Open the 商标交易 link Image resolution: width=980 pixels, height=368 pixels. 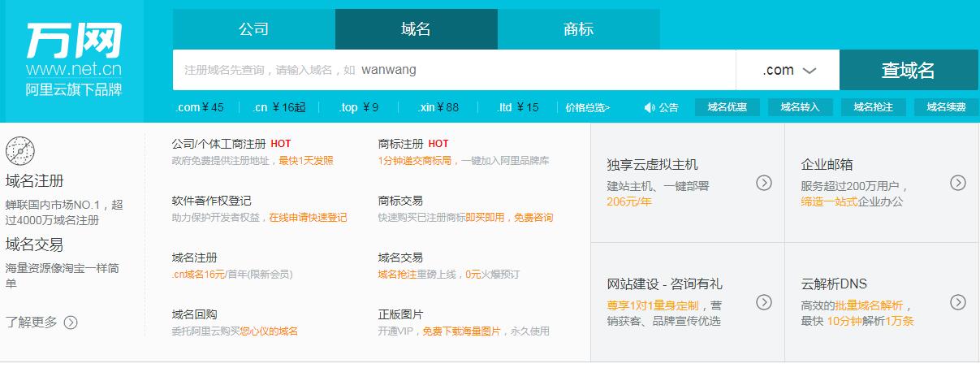(401, 200)
